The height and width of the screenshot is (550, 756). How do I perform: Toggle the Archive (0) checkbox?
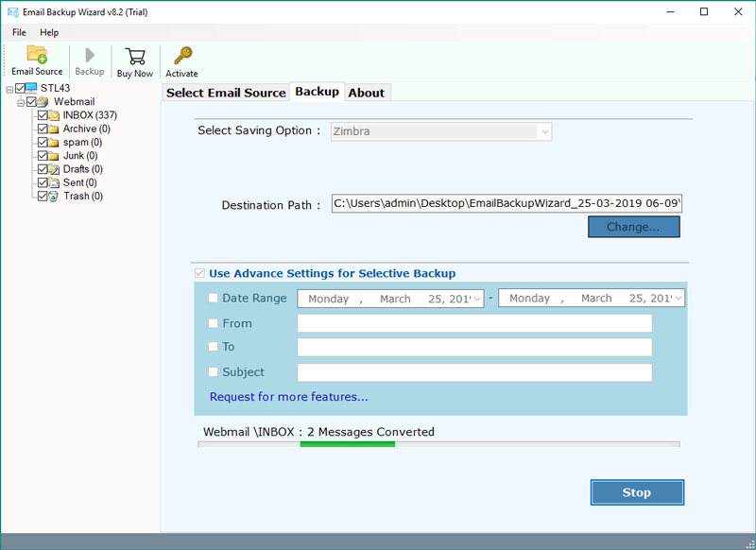pyautogui.click(x=43, y=129)
